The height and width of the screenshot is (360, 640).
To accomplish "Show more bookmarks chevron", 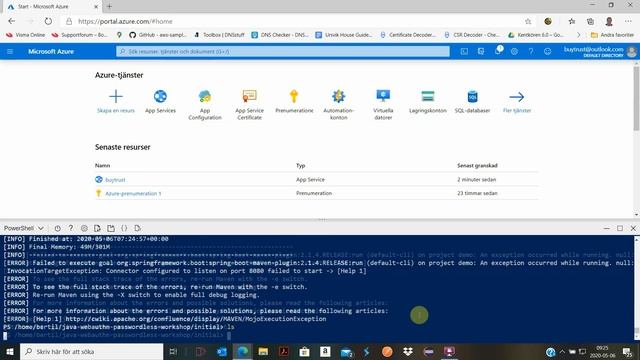I will coord(578,35).
